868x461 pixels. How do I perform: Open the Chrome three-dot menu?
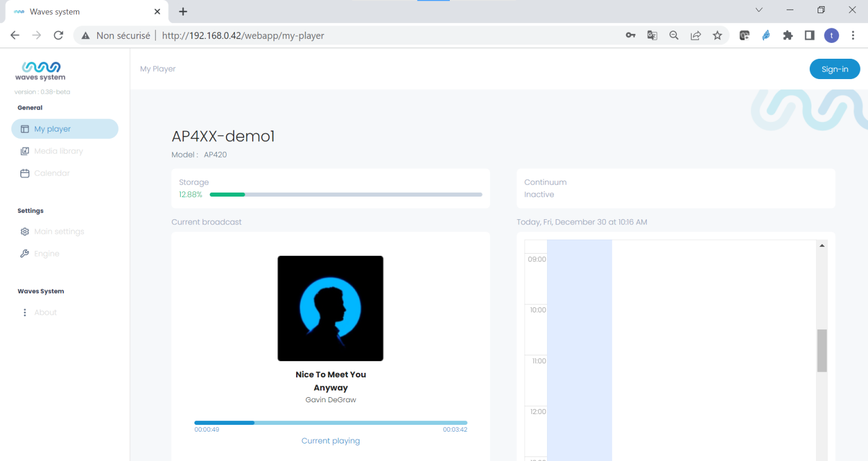(x=853, y=36)
